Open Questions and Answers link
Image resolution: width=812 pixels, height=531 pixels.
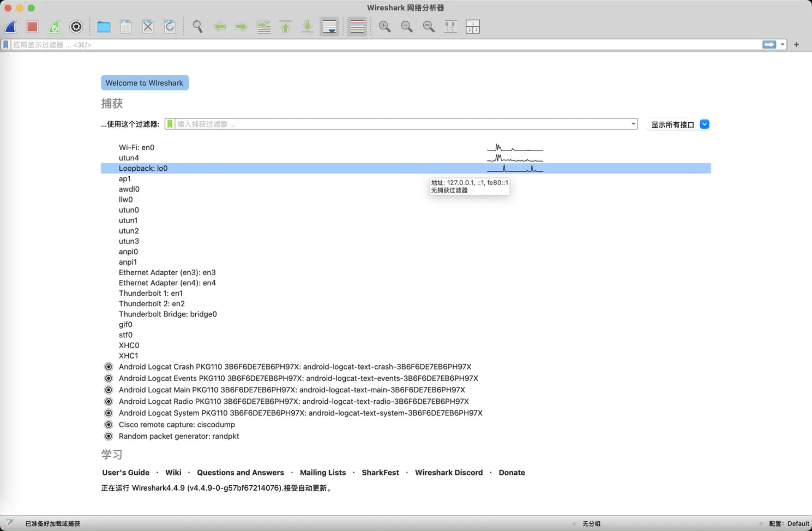(240, 473)
